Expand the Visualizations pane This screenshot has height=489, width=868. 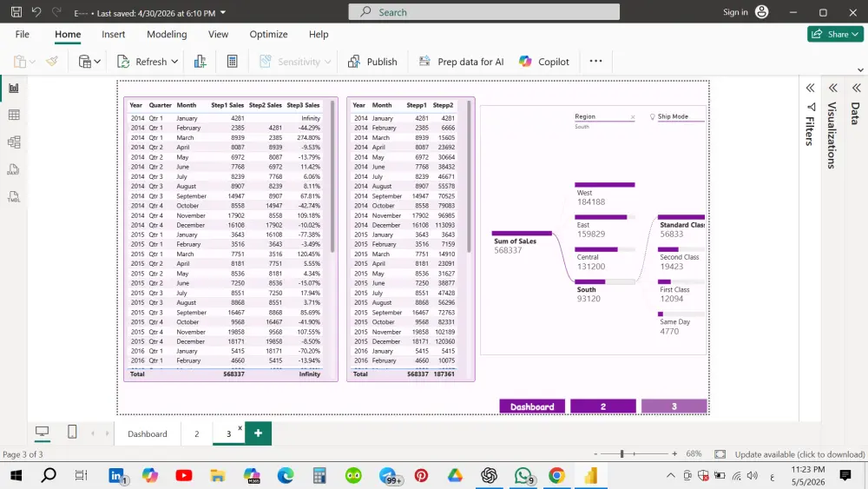(832, 88)
